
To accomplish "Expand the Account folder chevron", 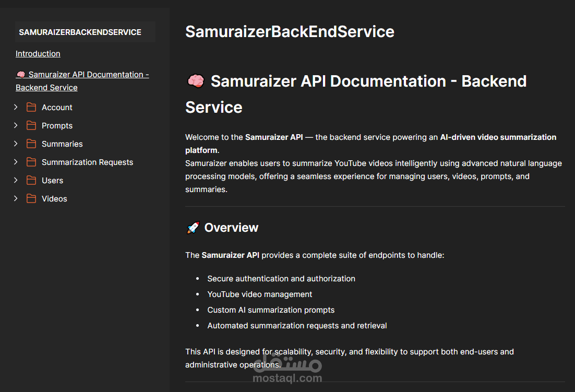I will 16,107.
